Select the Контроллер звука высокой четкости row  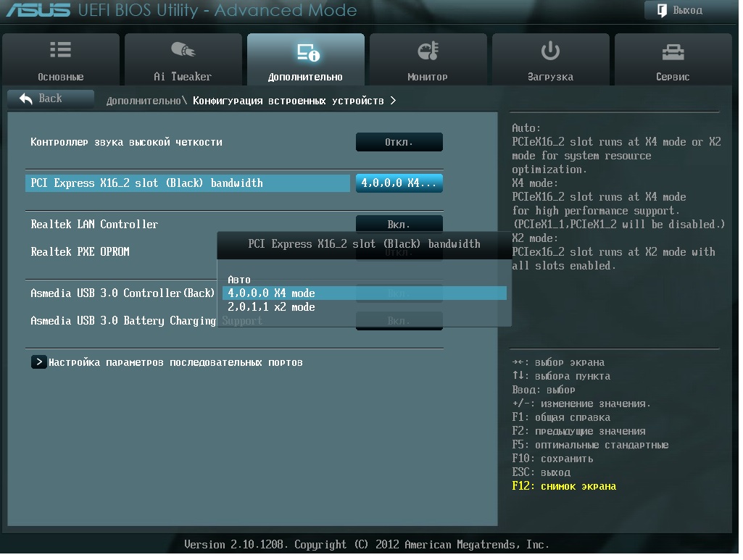pos(126,142)
